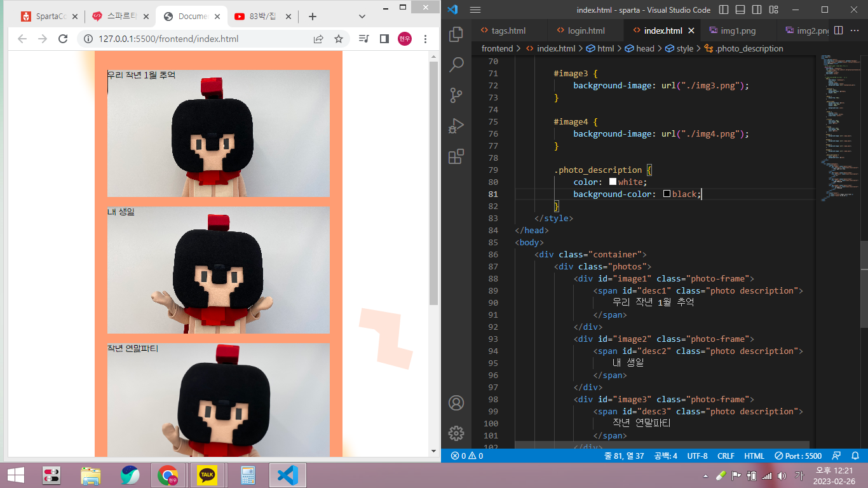Open the frontend breadcrumb folder
Viewport: 868px width, 488px height.
coord(497,48)
